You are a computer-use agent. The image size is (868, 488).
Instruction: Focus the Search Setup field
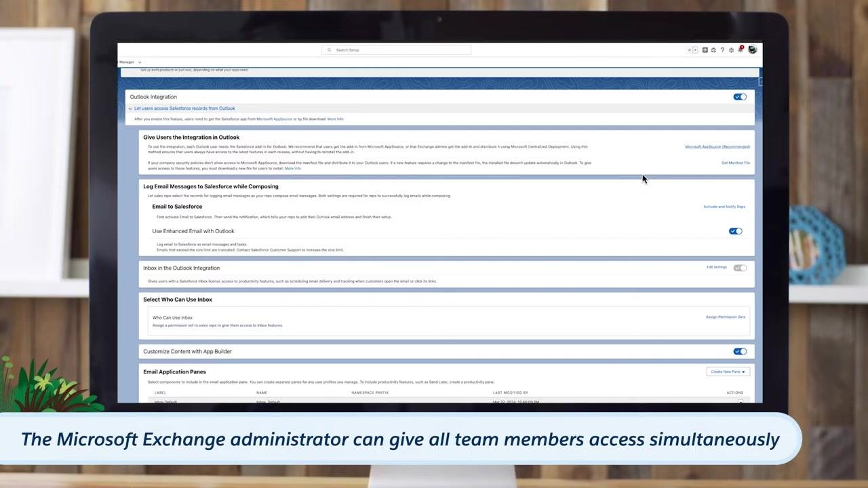pyautogui.click(x=396, y=50)
